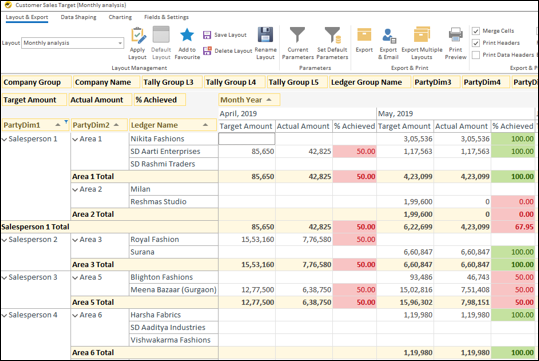Click the Ledger Group Name field button
Image resolution: width=539 pixels, height=361 pixels.
point(370,82)
